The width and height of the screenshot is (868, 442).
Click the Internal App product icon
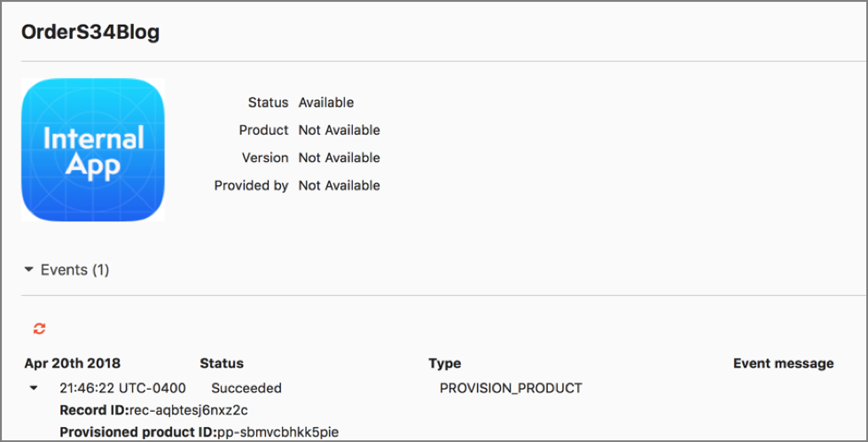(93, 150)
